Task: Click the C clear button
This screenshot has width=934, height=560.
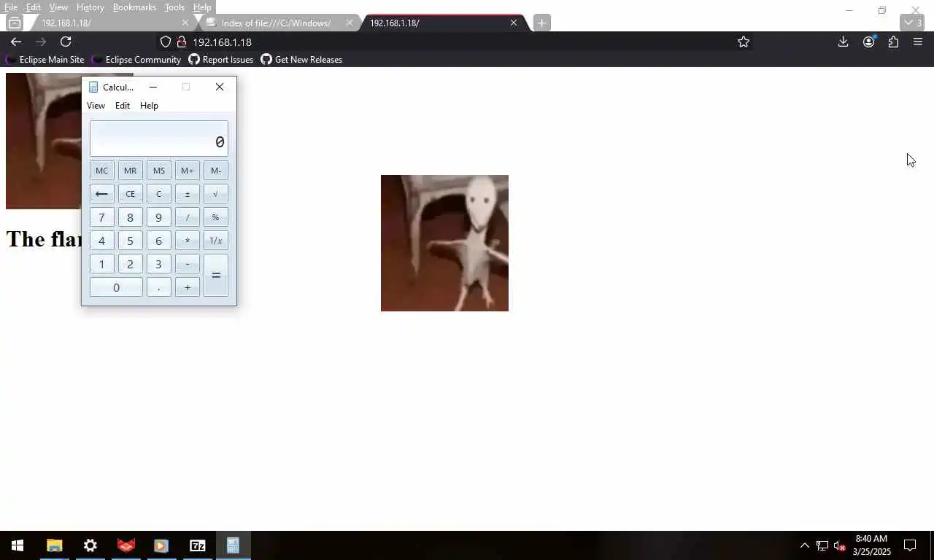Action: pos(158,194)
